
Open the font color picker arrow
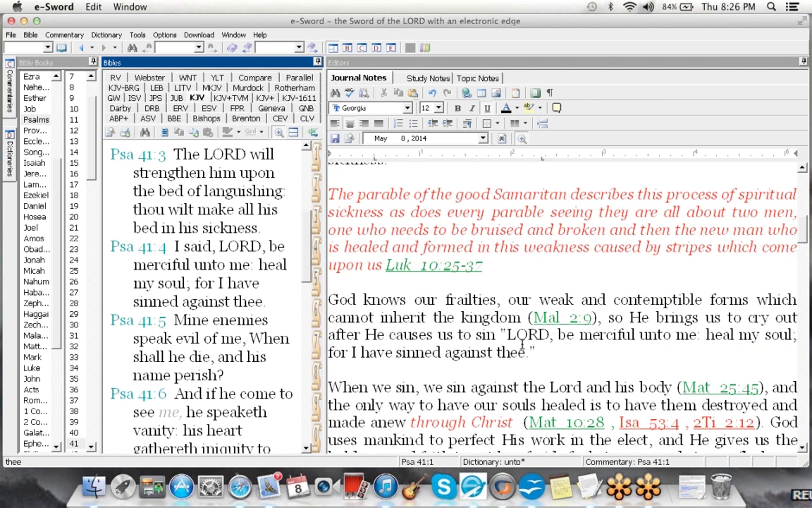click(517, 108)
